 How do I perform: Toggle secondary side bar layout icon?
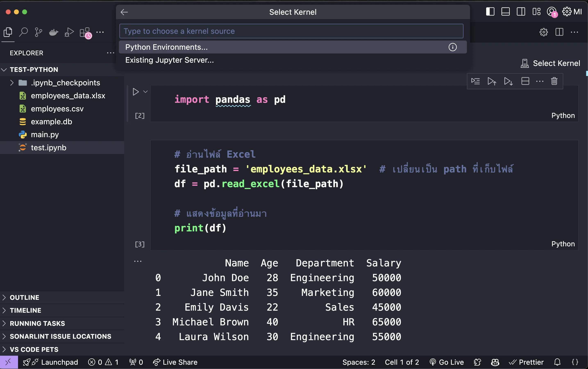coord(521,11)
